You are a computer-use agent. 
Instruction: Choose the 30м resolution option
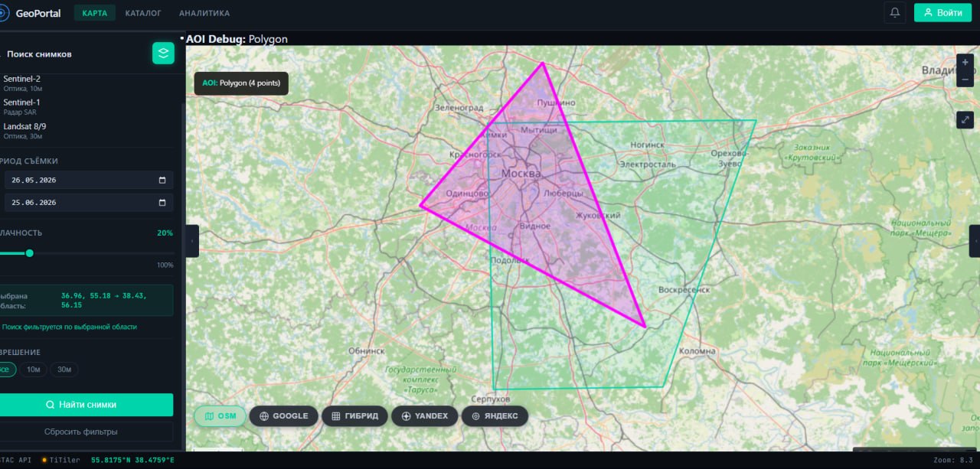click(x=65, y=370)
